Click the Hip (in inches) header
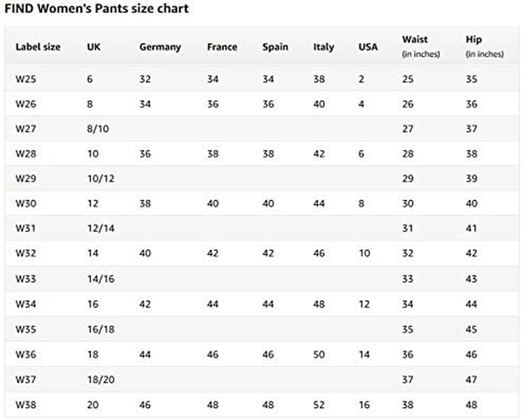The width and height of the screenshot is (522, 420). pyautogui.click(x=484, y=46)
